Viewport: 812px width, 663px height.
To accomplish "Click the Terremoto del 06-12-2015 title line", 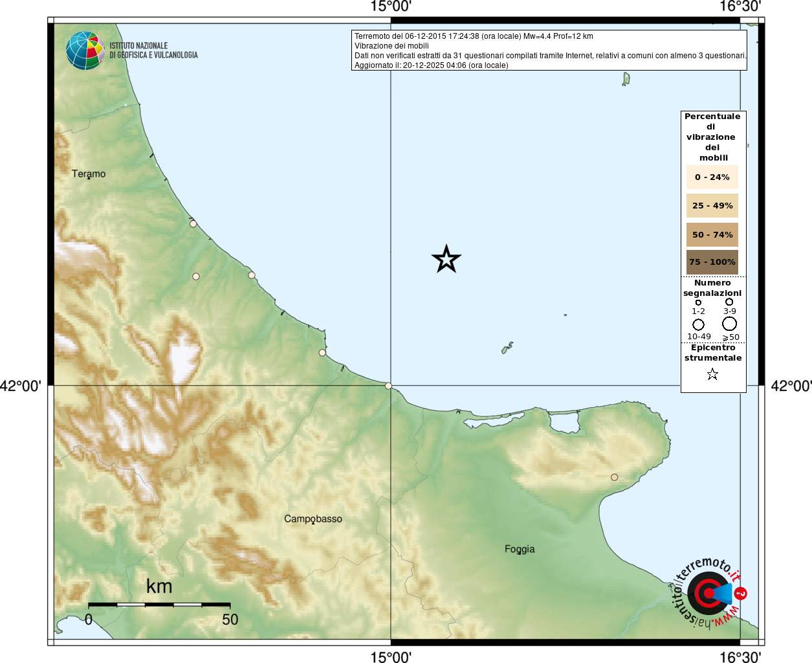I will pos(474,36).
